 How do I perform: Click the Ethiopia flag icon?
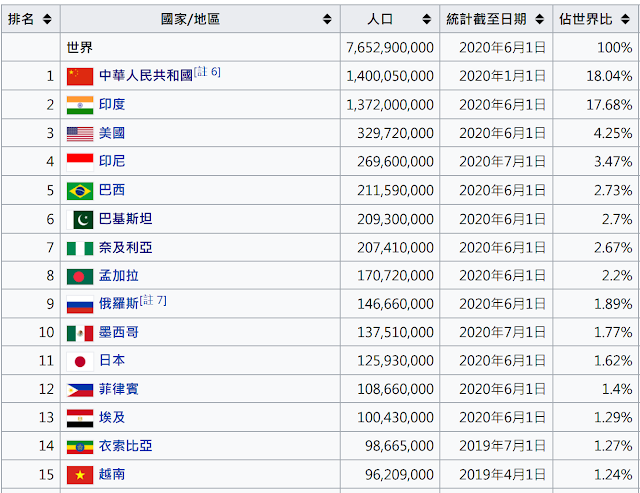pyautogui.click(x=80, y=446)
